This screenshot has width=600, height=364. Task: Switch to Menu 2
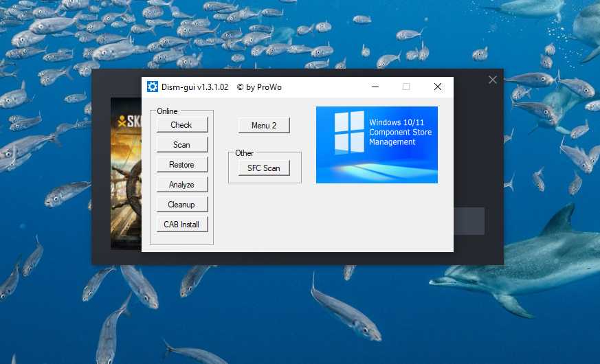click(x=264, y=126)
